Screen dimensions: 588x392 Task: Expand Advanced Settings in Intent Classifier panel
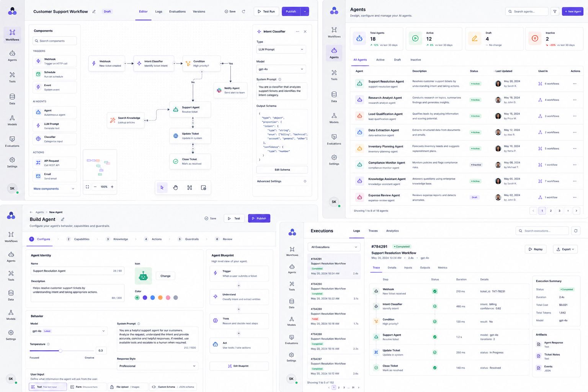[x=282, y=181]
